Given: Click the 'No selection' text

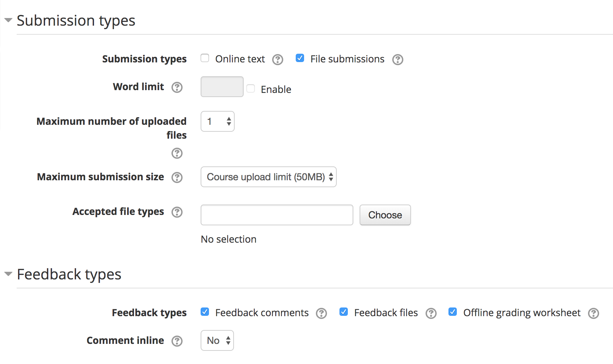Looking at the screenshot, I should pyautogui.click(x=229, y=239).
